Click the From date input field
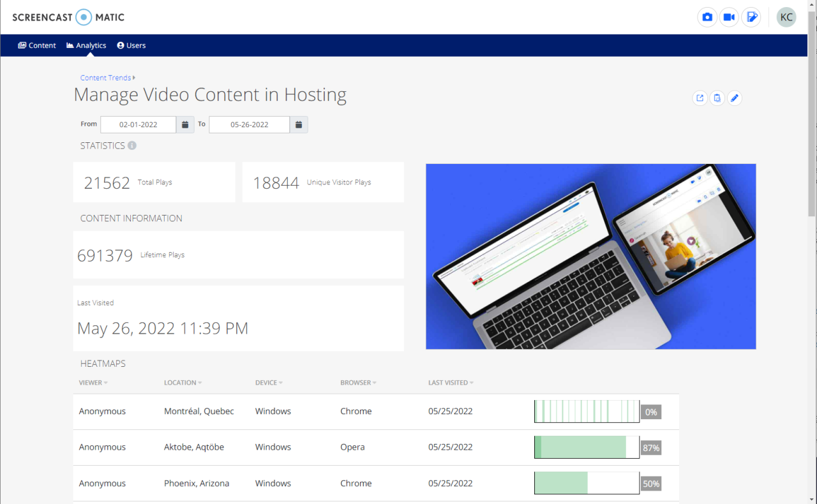 coord(139,124)
